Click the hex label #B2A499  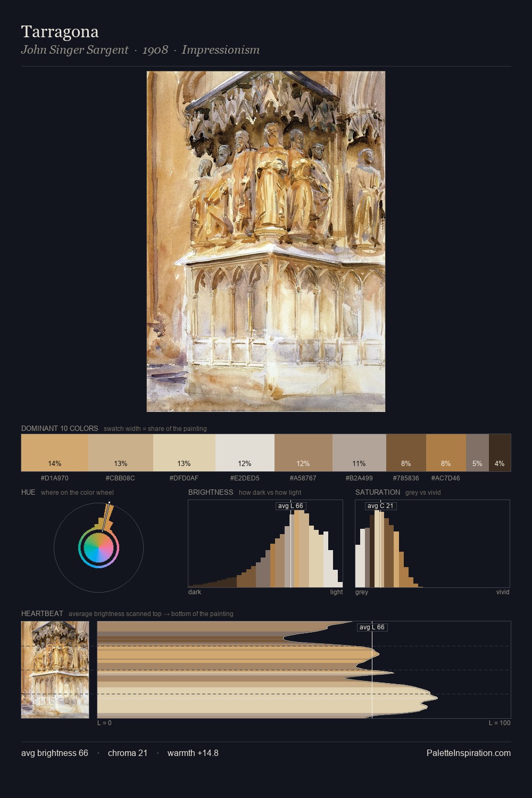[359, 478]
